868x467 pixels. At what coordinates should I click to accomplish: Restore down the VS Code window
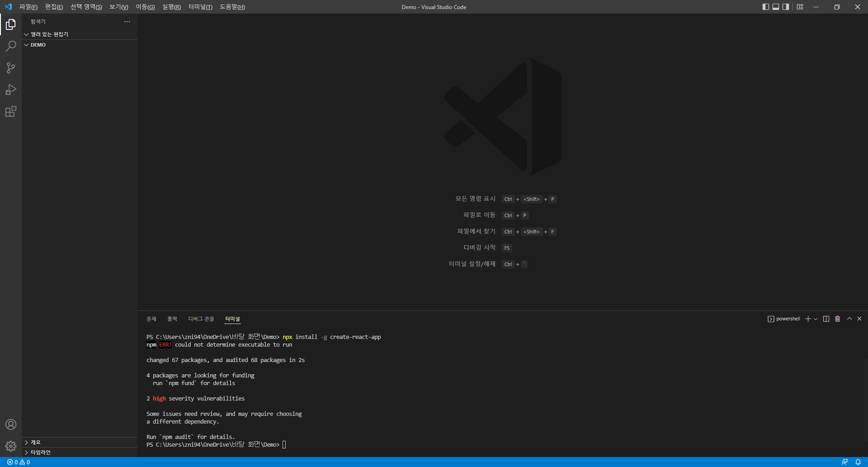tap(837, 7)
